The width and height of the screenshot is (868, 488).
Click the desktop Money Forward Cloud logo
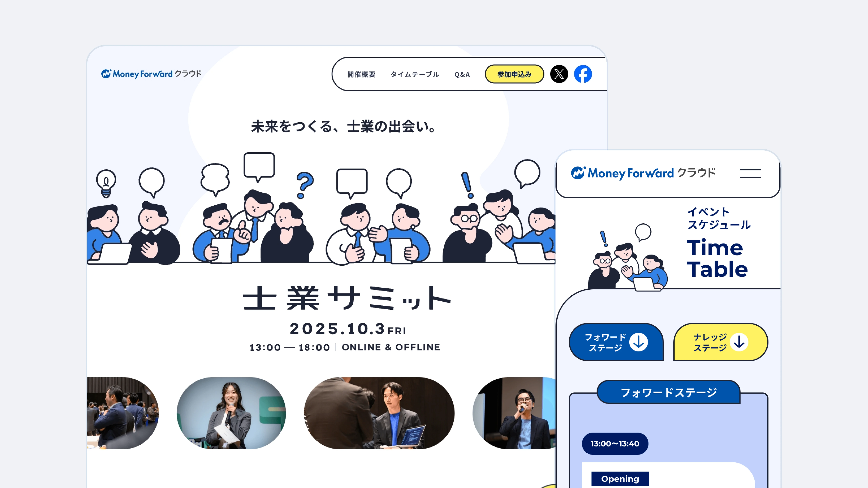(x=151, y=74)
